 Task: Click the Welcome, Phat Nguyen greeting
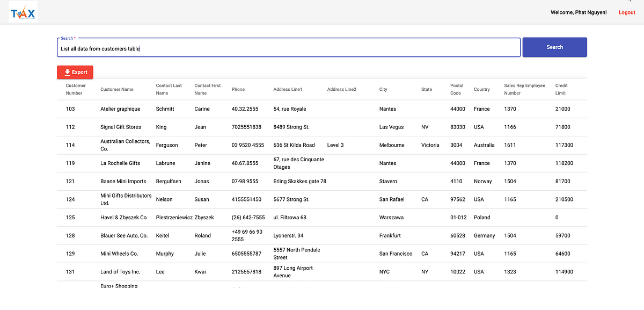[579, 12]
